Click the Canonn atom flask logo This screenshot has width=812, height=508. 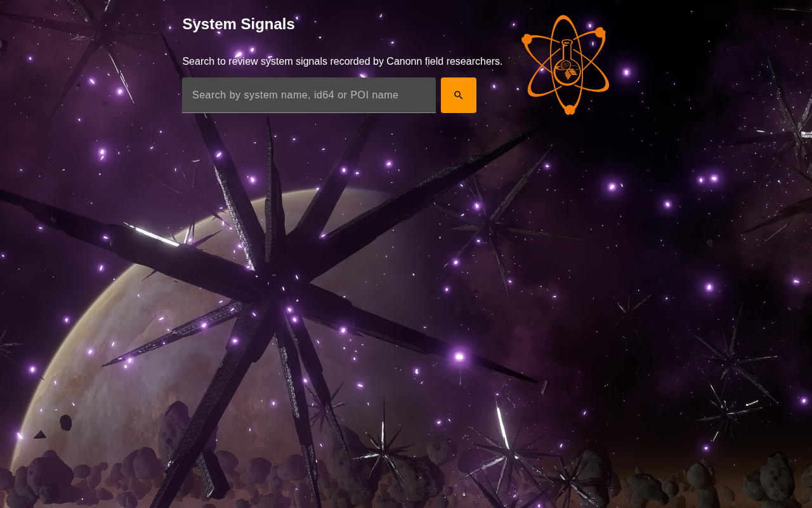pyautogui.click(x=565, y=65)
